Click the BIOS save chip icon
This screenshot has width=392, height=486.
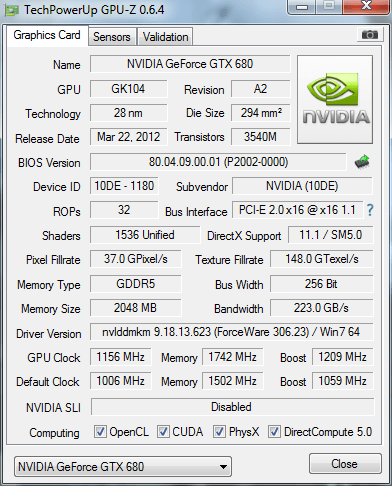point(362,162)
